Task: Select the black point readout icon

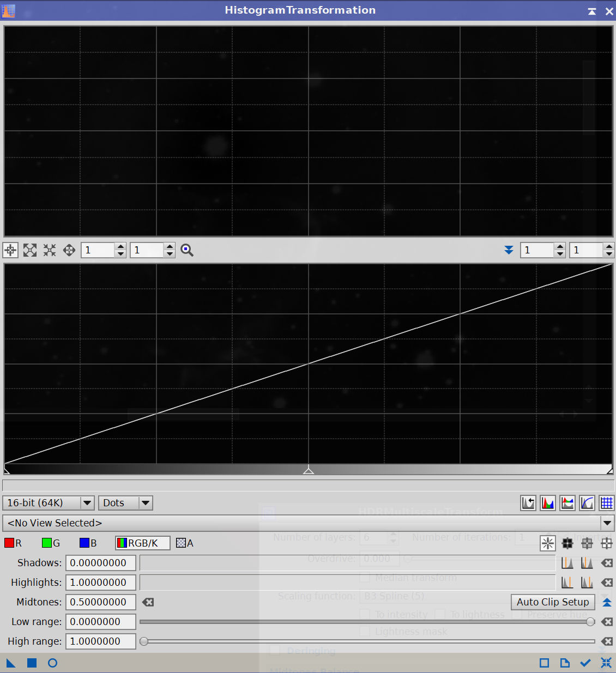Action: 567,543
